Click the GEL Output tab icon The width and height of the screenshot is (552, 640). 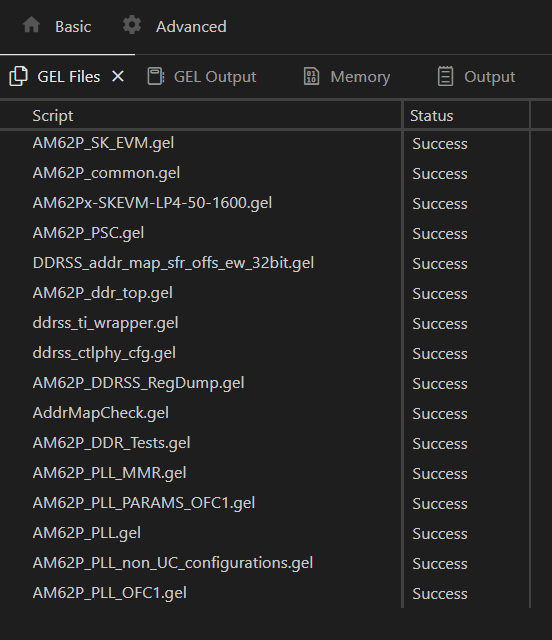[x=156, y=76]
